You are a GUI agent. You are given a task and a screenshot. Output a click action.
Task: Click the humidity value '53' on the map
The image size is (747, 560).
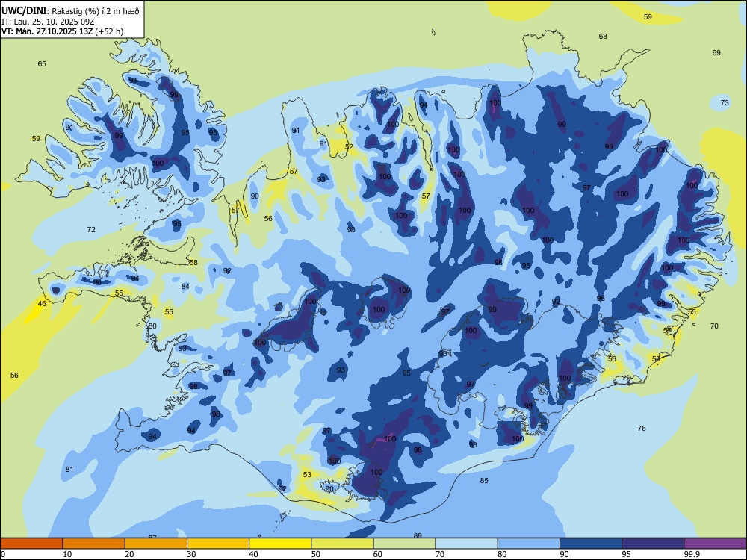(x=307, y=474)
